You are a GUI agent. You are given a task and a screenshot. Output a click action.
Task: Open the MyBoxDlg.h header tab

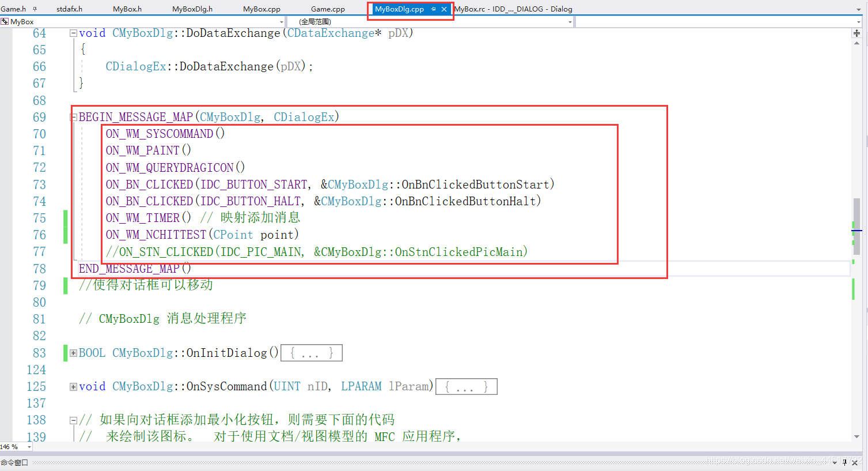(x=192, y=9)
